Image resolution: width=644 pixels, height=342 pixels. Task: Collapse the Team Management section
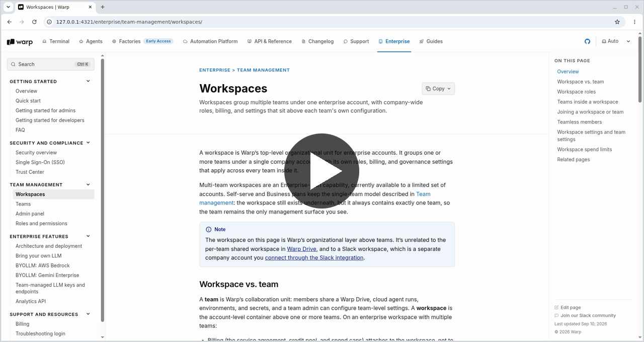pos(88,185)
